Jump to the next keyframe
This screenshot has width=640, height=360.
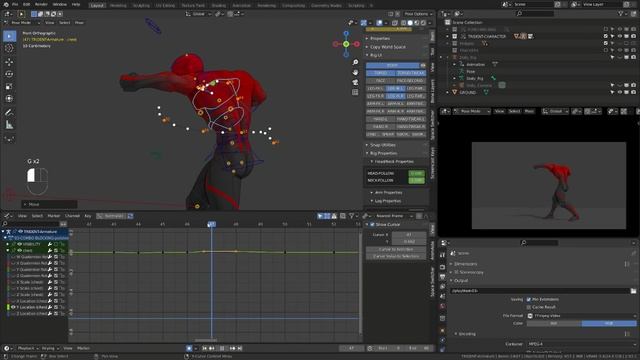(x=233, y=349)
